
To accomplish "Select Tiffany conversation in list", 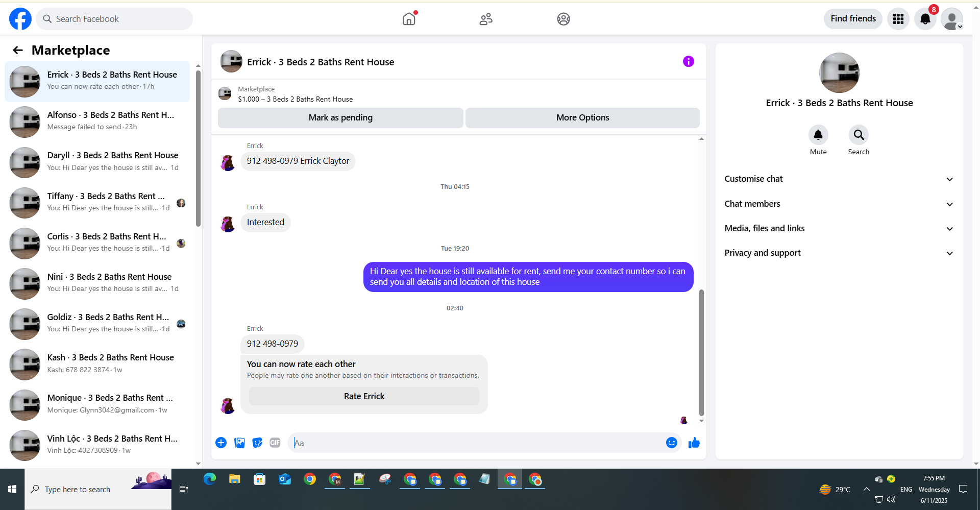I will pos(97,202).
